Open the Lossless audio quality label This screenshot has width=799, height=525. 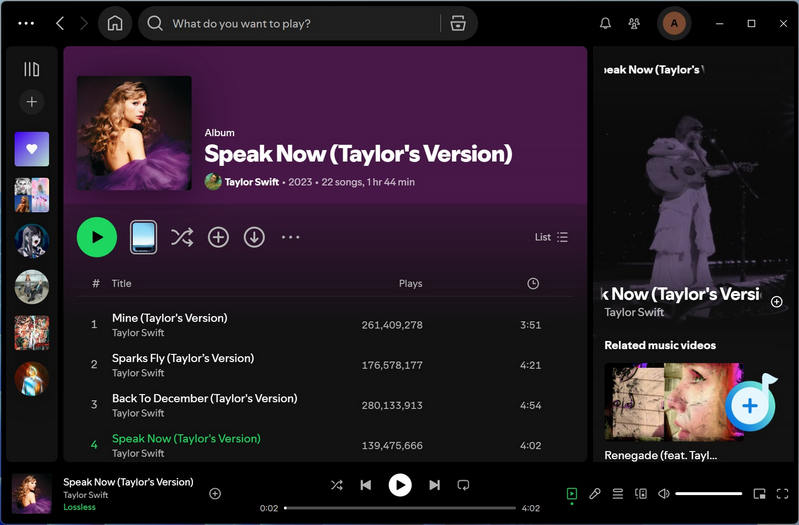[x=79, y=507]
